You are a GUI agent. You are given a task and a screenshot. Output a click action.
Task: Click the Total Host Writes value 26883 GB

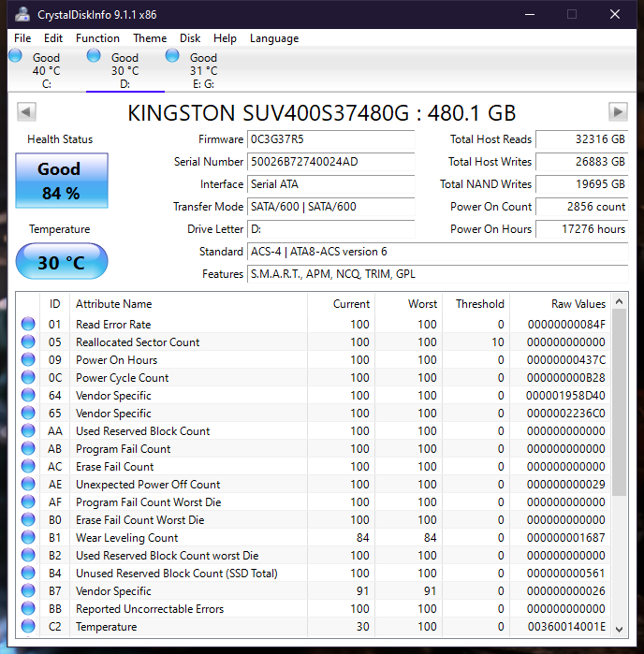582,162
